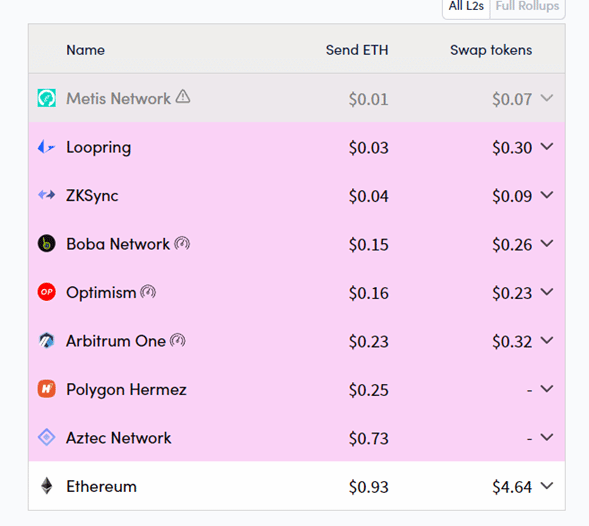Expand the Loopring row chevron
589x526 pixels.
[x=547, y=146]
